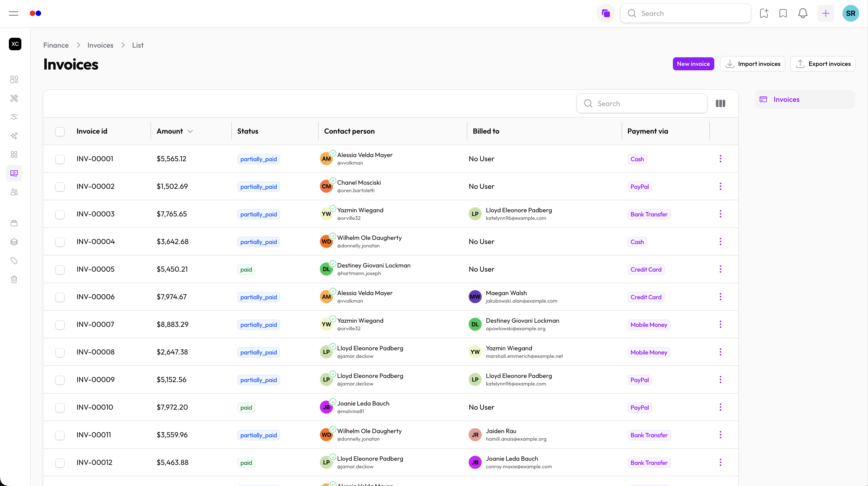Check the box for INV-00003
The image size is (868, 486).
pos(60,214)
